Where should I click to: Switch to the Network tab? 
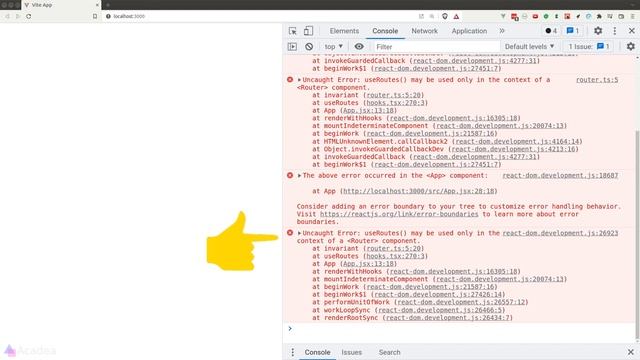click(424, 31)
